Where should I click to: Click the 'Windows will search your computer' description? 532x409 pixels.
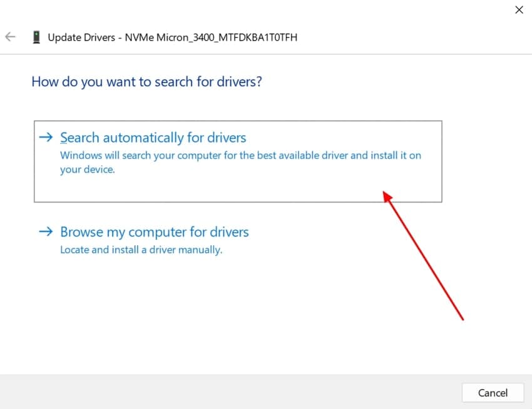(240, 162)
